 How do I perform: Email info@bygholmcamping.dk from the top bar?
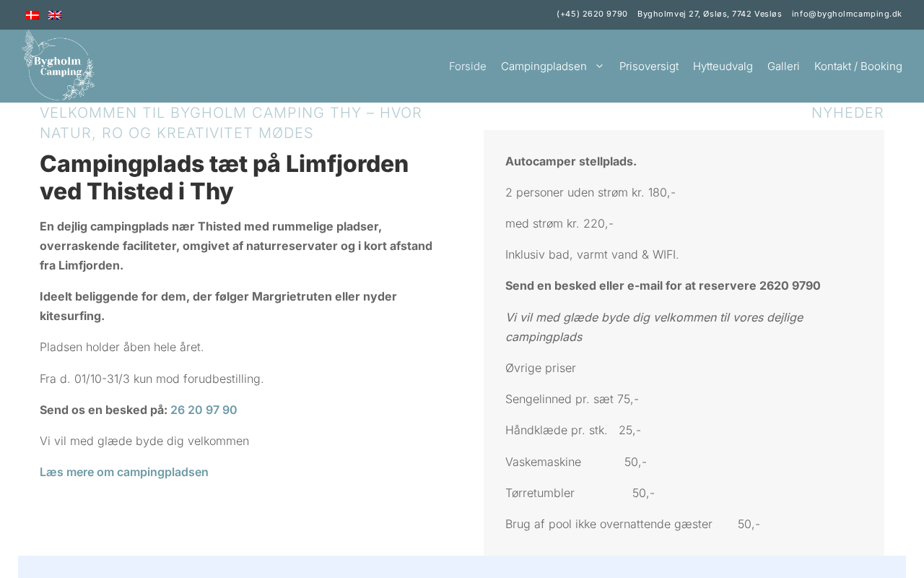coord(847,14)
